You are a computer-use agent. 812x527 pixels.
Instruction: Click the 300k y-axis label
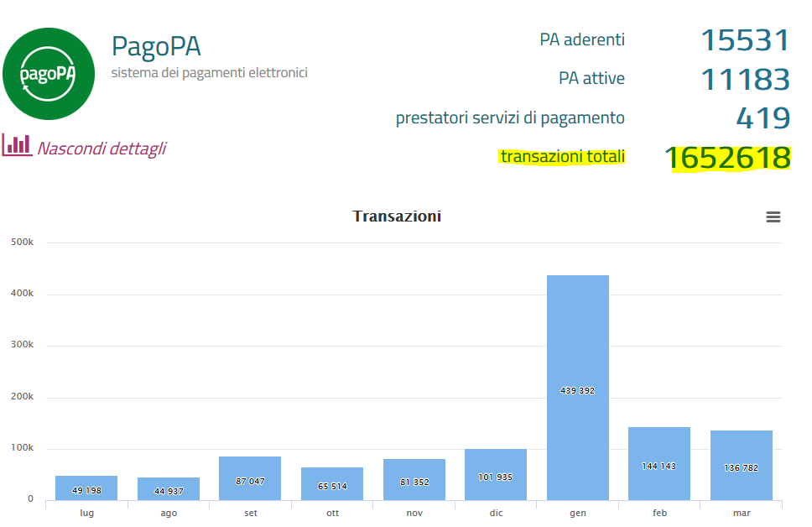(23, 345)
